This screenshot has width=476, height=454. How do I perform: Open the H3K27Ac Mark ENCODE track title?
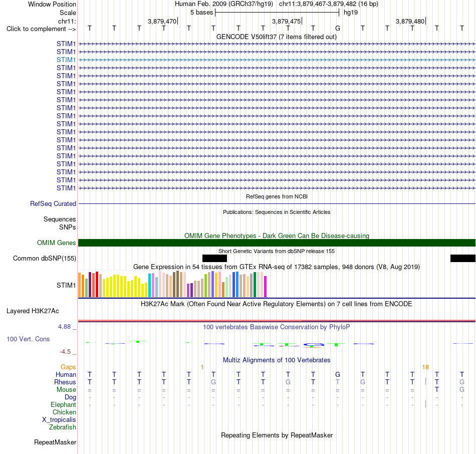276,304
